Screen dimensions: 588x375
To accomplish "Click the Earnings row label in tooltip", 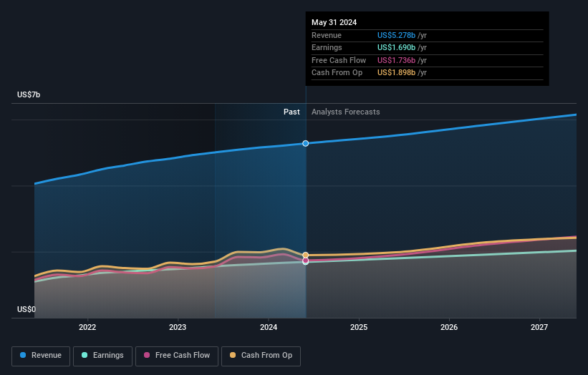I will point(327,47).
